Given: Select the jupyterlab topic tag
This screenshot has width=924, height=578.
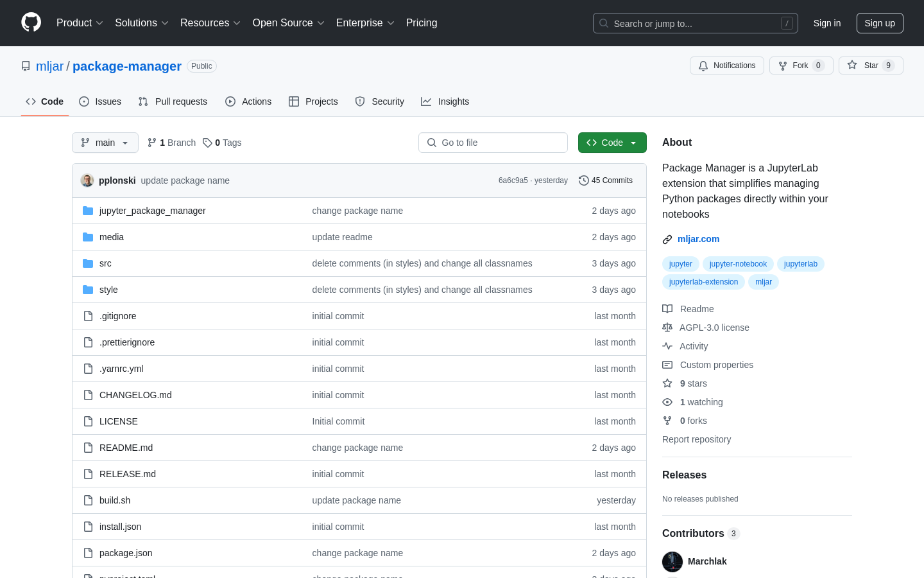Looking at the screenshot, I should click(x=801, y=264).
